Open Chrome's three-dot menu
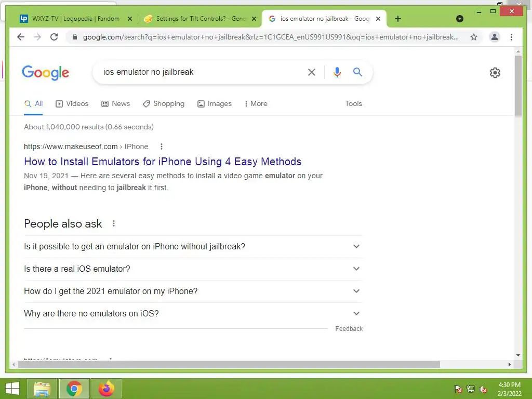 (511, 37)
